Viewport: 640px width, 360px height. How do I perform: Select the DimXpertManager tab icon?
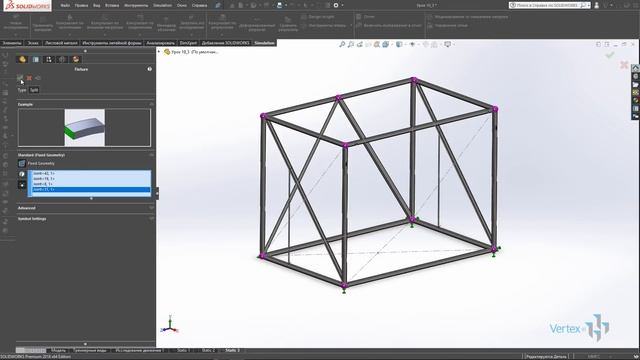[62, 60]
